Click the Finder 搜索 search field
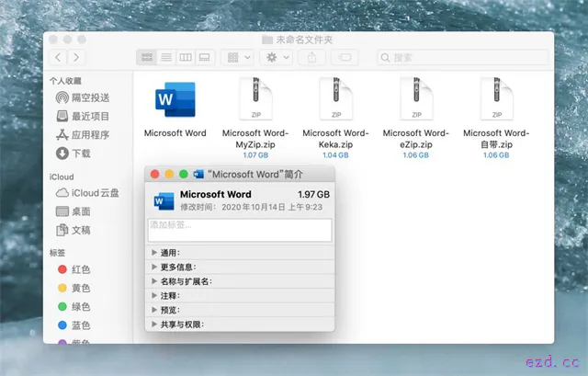The image size is (588, 376). point(463,57)
